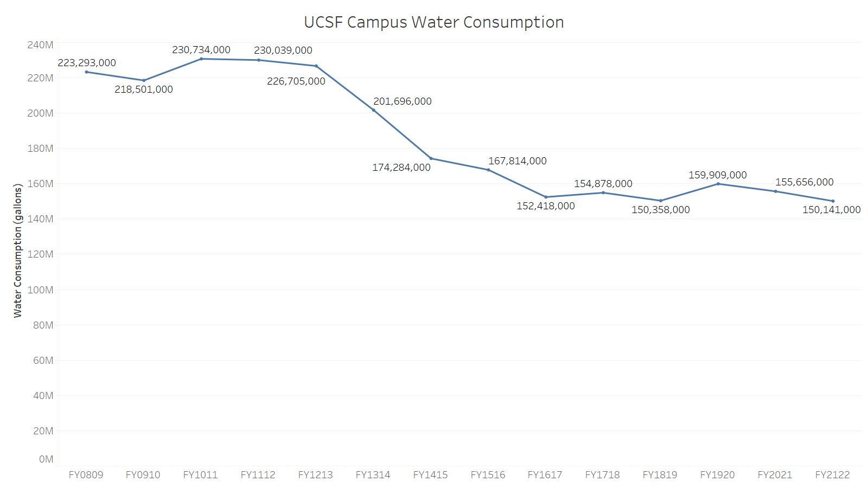This screenshot has height=488, width=868.
Task: Click the FY1011 label on the x-axis
Action: (x=200, y=475)
